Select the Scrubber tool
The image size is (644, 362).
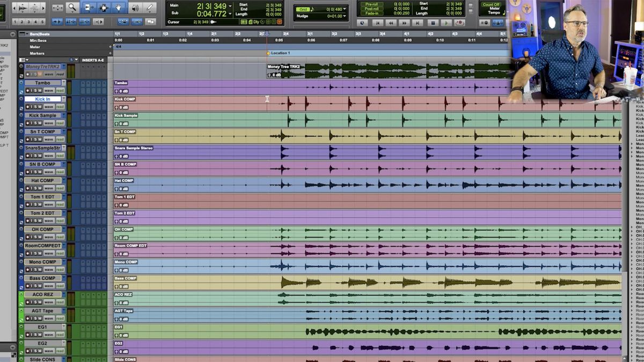pos(134,7)
